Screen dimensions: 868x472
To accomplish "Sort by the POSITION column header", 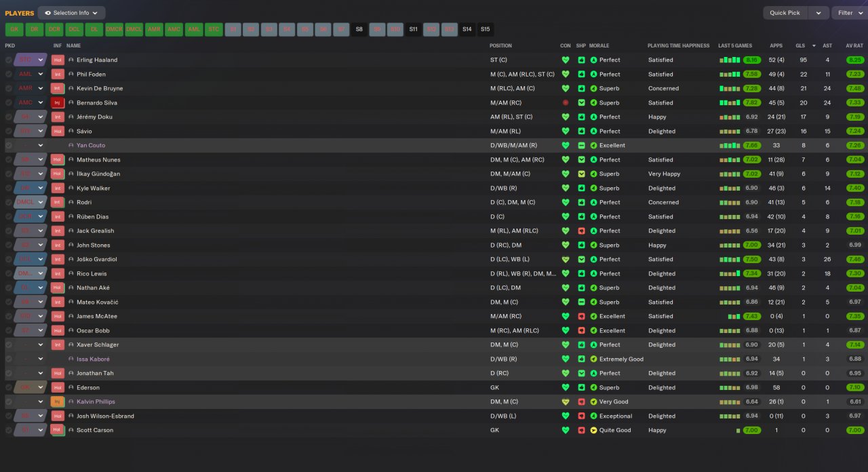I will [500, 45].
